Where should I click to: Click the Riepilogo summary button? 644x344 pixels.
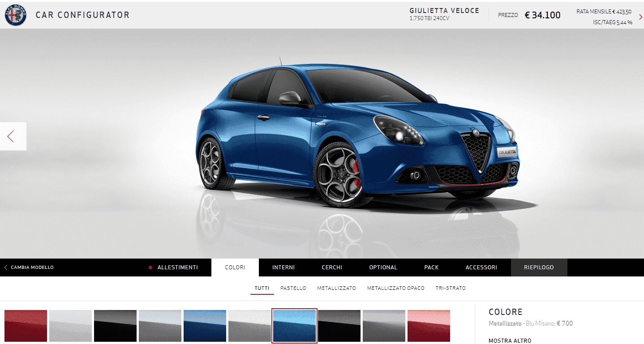pos(539,268)
